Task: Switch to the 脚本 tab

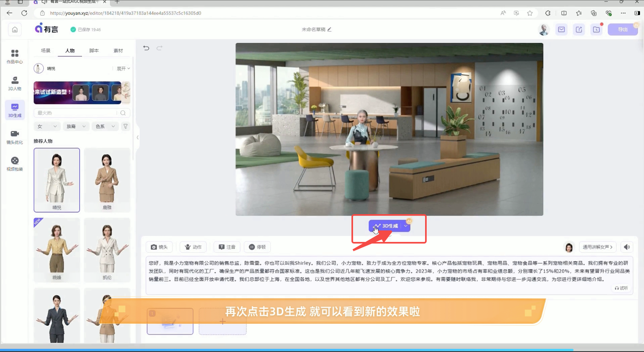Action: (x=94, y=51)
